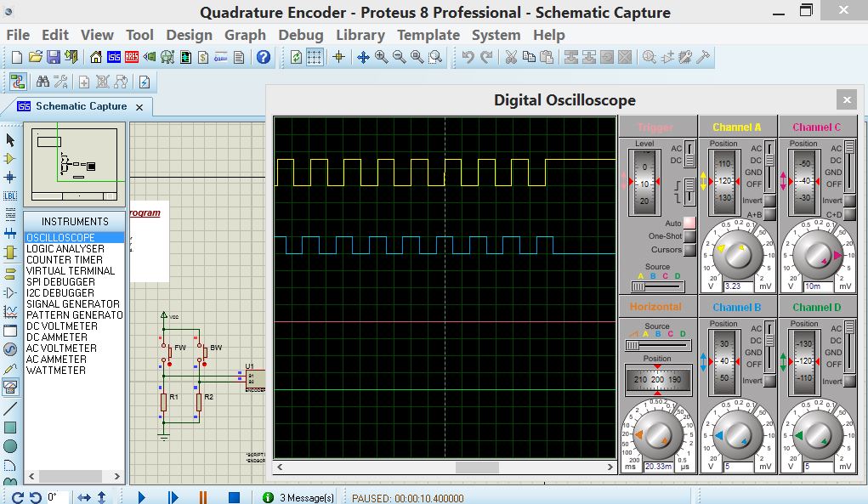Toggle the grid display icon in toolbar
Image resolution: width=868 pixels, height=504 pixels.
pyautogui.click(x=315, y=57)
